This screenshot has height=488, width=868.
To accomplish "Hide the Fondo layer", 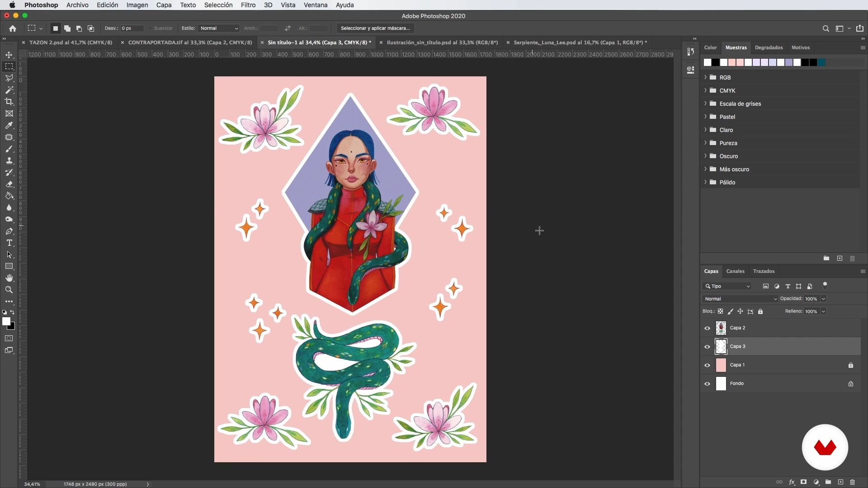I will [x=708, y=384].
